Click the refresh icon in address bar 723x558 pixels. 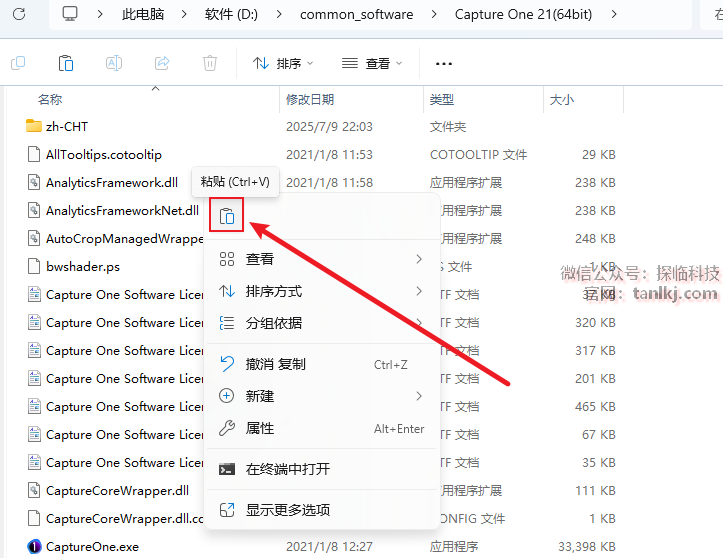coord(19,14)
